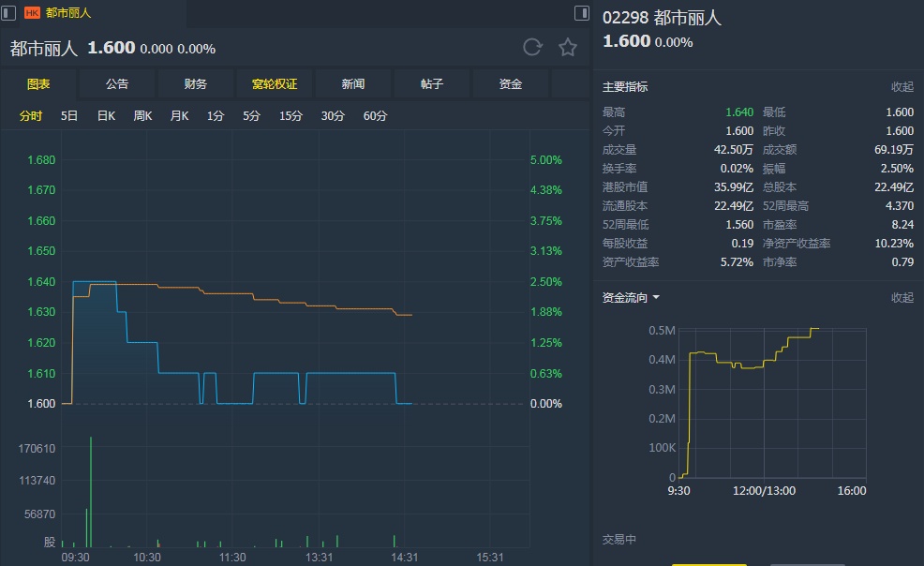Click the 成交量 value 42.50万
The height and width of the screenshot is (566, 924).
pos(734,150)
